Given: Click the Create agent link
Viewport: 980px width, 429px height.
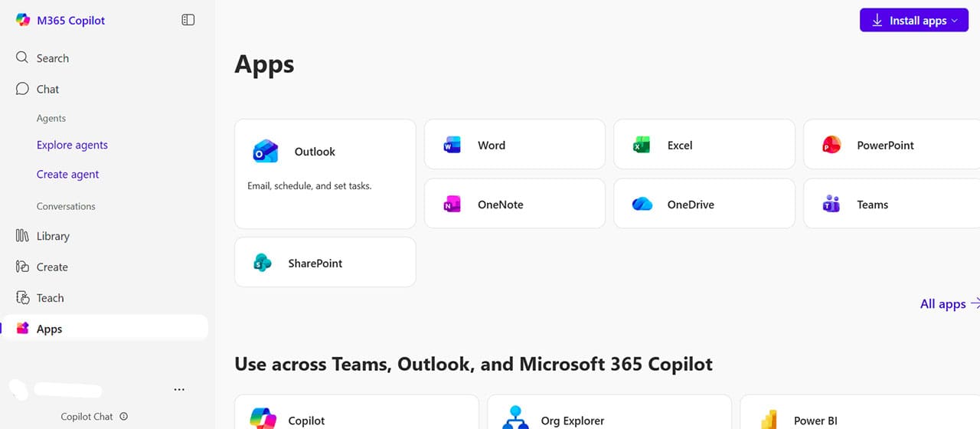Looking at the screenshot, I should (x=67, y=174).
